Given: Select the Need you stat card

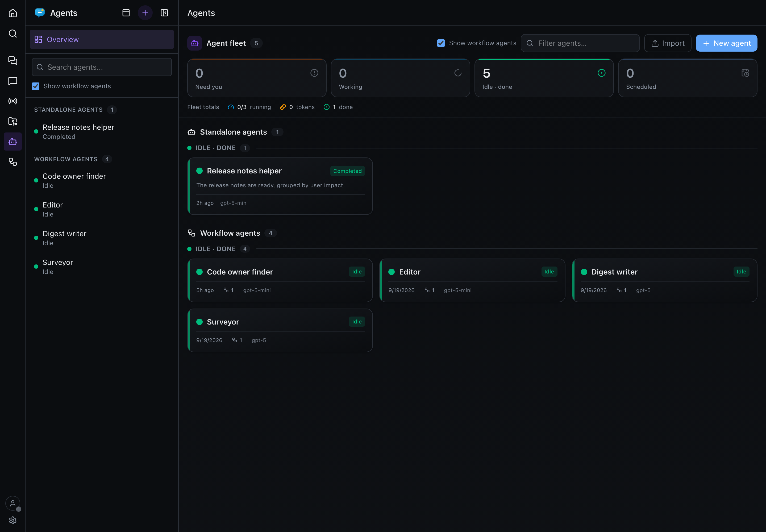Looking at the screenshot, I should 257,78.
